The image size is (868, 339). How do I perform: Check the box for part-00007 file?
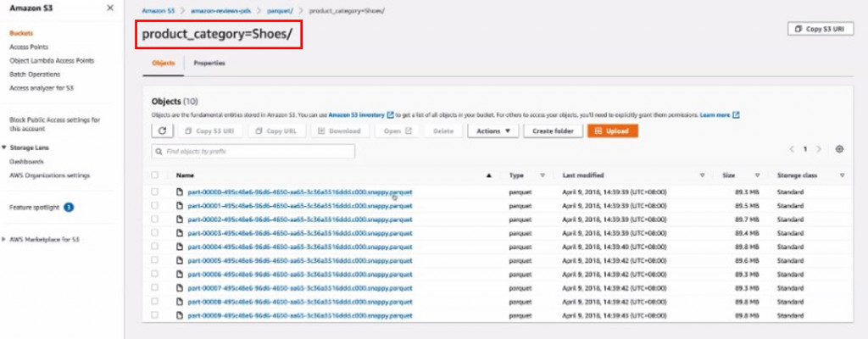[155, 287]
